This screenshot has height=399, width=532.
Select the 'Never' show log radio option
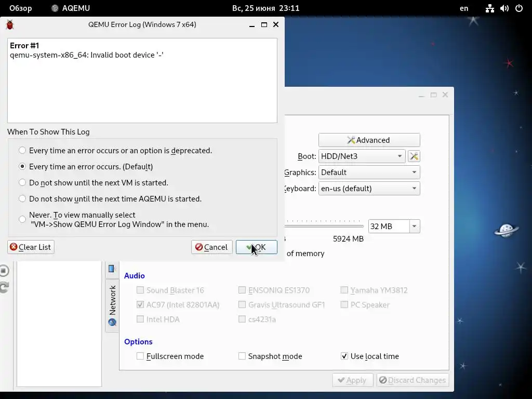[22, 219]
